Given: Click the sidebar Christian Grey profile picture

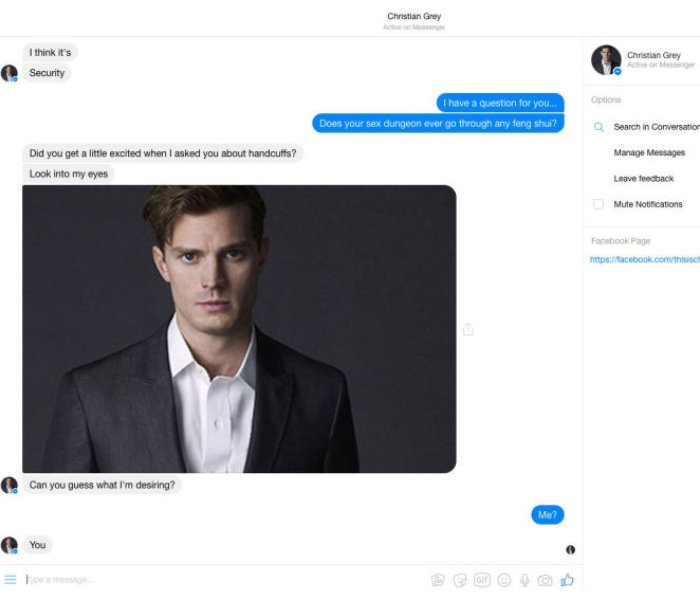Looking at the screenshot, I should (606, 60).
